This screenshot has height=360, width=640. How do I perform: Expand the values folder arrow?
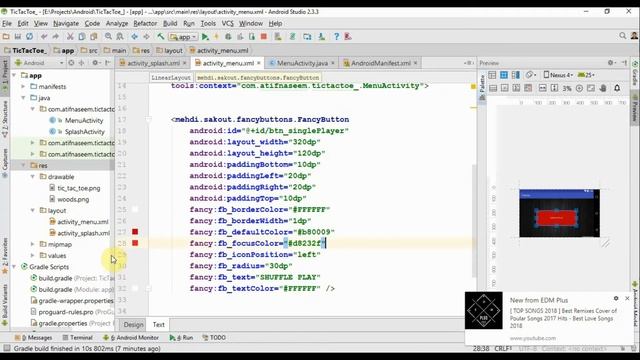click(x=33, y=256)
